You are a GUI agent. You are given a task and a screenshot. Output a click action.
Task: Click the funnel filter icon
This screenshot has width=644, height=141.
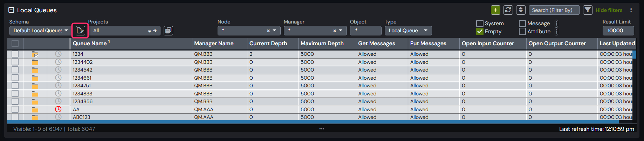[588, 10]
